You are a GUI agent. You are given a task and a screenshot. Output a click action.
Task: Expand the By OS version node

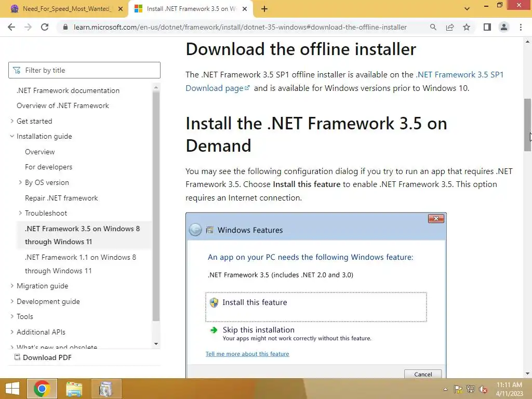click(20, 182)
